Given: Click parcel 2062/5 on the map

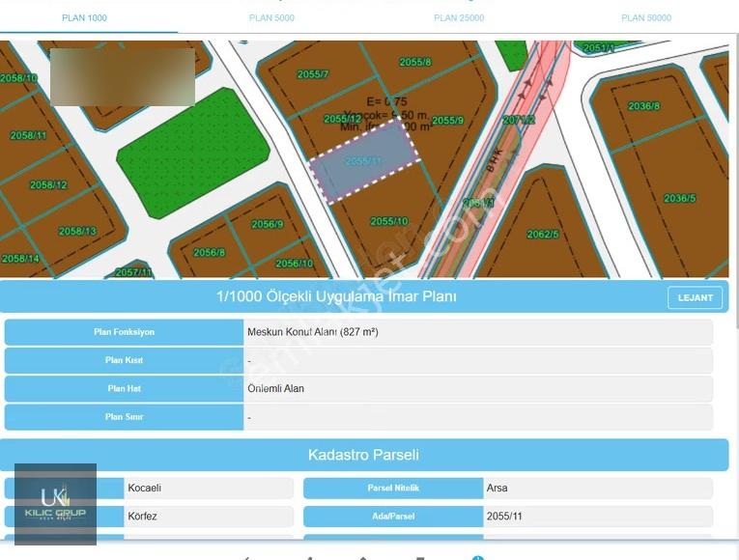Looking at the screenshot, I should (x=543, y=234).
